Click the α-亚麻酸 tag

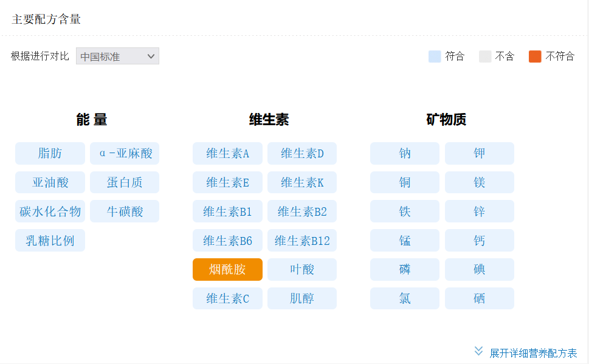click(x=125, y=153)
